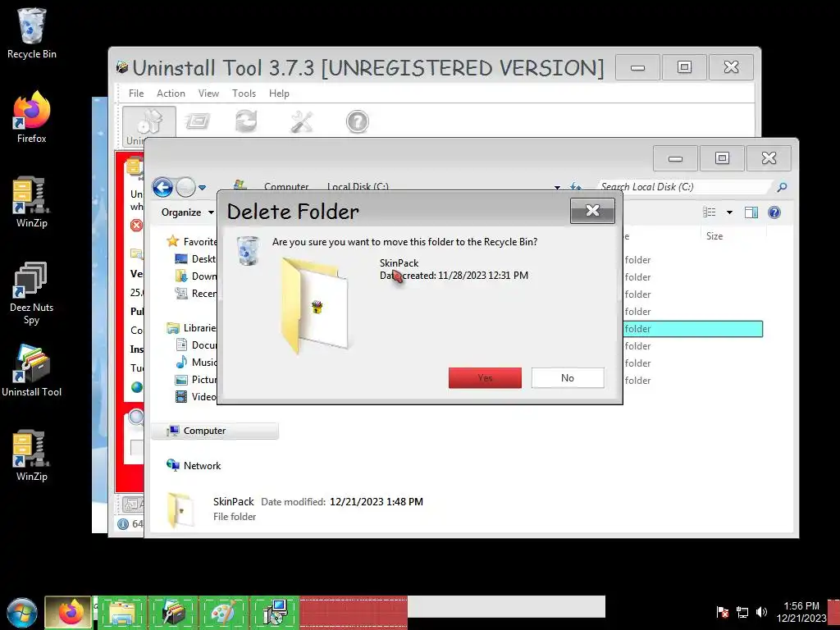This screenshot has width=840, height=630.
Task: Open Help menu in Uninstall Tool
Action: [x=279, y=94]
